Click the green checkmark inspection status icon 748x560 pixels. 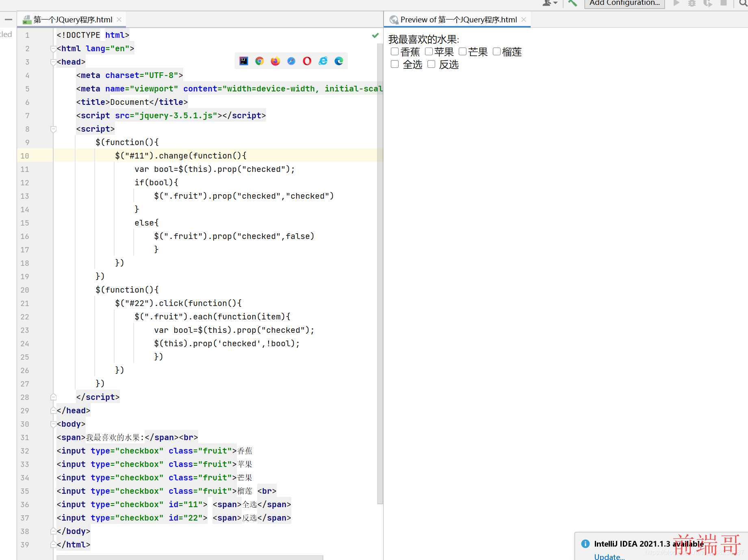pyautogui.click(x=375, y=35)
